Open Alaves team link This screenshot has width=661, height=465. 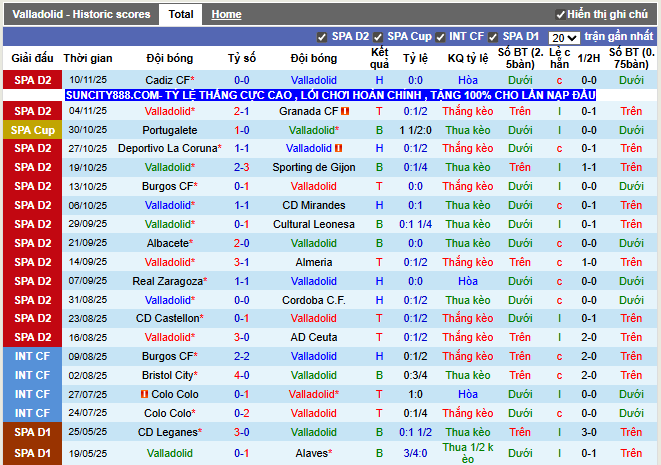314,453
